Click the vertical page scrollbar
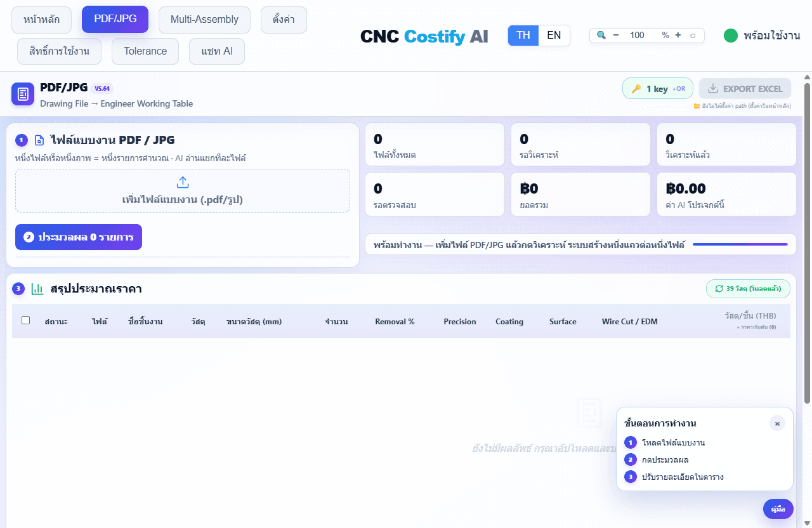 coord(807,242)
